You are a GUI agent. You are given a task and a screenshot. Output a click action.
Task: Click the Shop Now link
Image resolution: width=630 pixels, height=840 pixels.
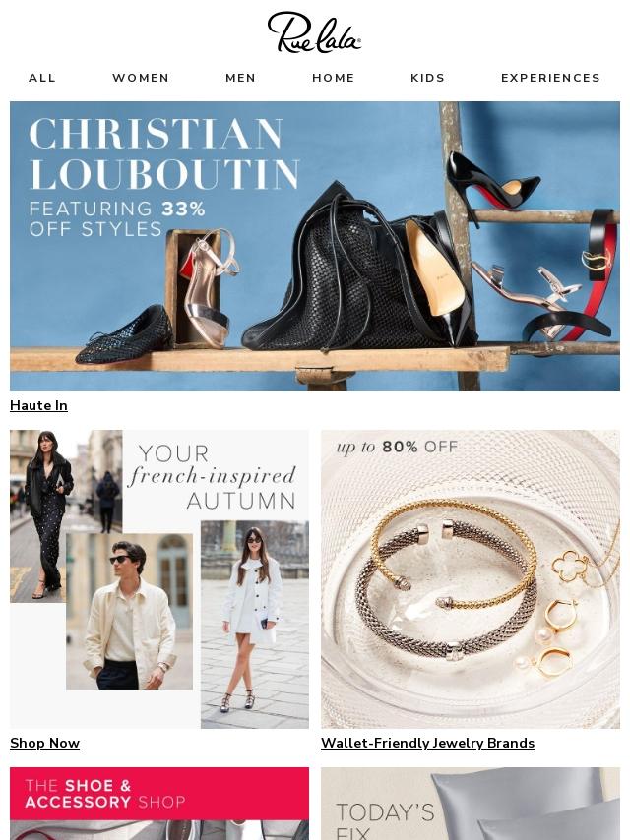(x=45, y=743)
